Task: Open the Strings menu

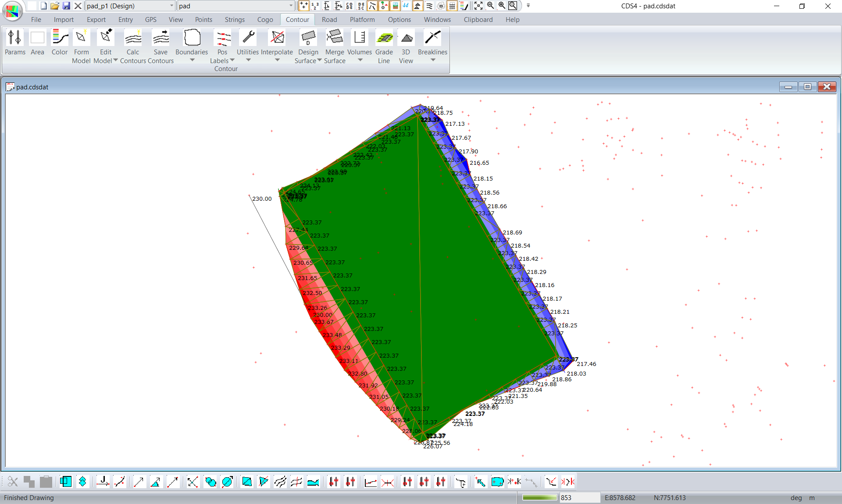Action: (x=235, y=20)
